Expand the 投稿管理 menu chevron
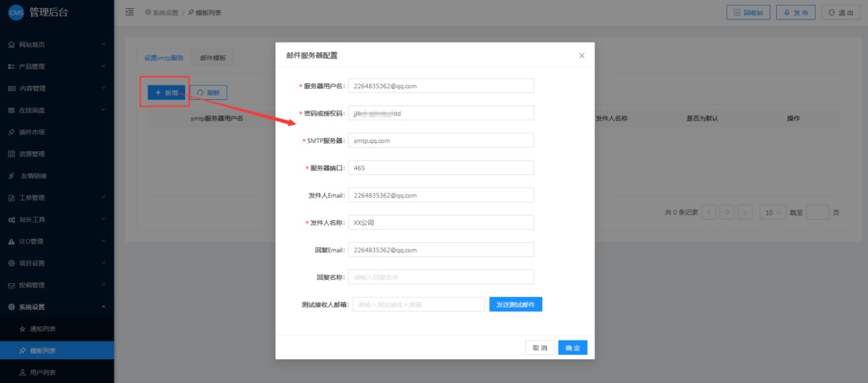 [x=103, y=285]
